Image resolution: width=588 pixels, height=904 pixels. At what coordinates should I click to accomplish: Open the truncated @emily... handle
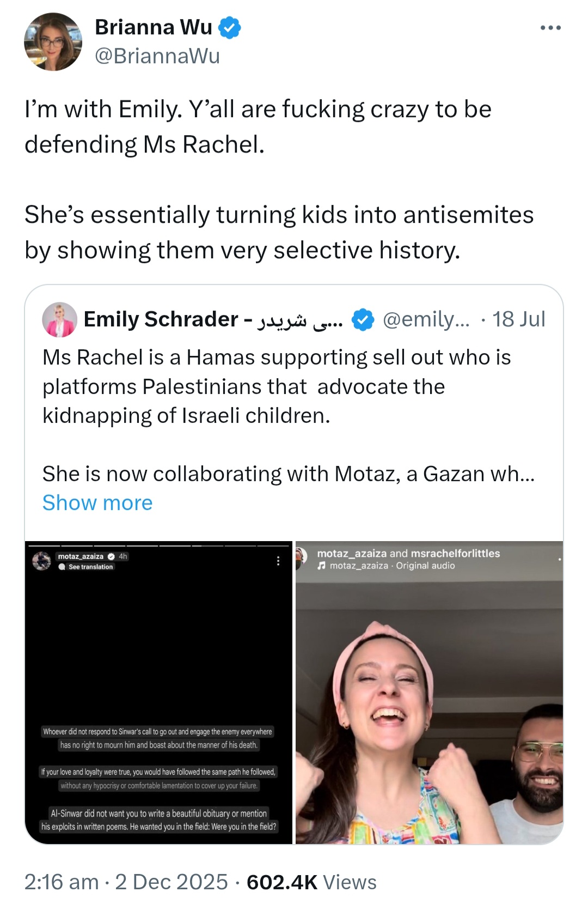coord(426,319)
